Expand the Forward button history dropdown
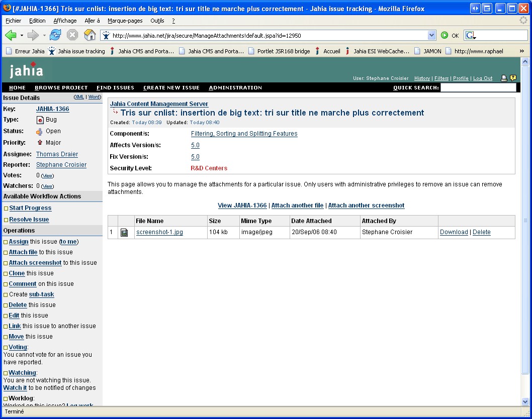Screen dimensions: 532x419 click(x=44, y=35)
